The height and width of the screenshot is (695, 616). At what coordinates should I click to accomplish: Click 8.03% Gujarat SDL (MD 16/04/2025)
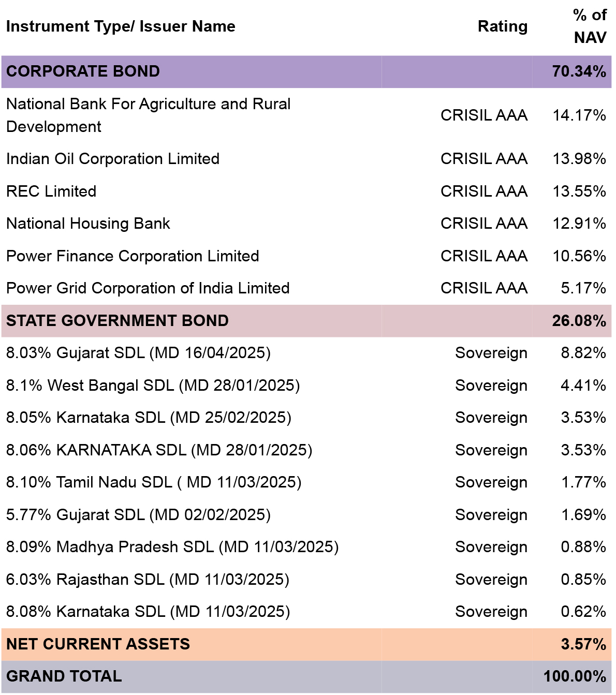(x=138, y=353)
